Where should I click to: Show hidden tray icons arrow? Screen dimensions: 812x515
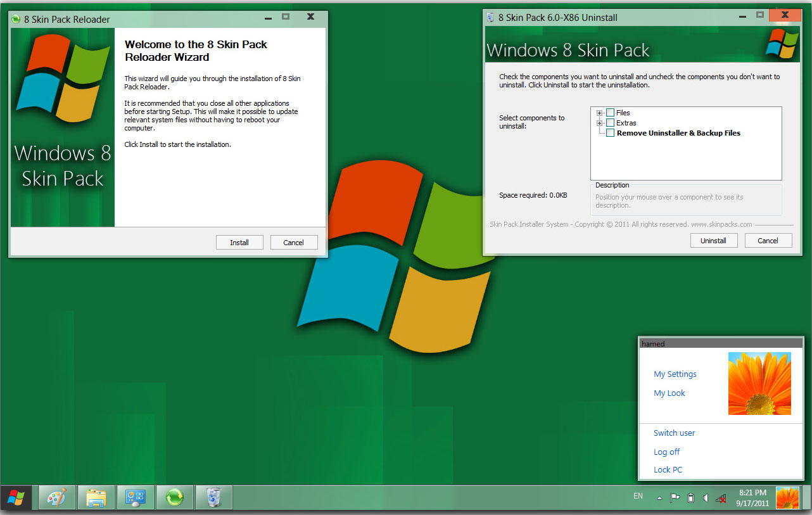(659, 499)
